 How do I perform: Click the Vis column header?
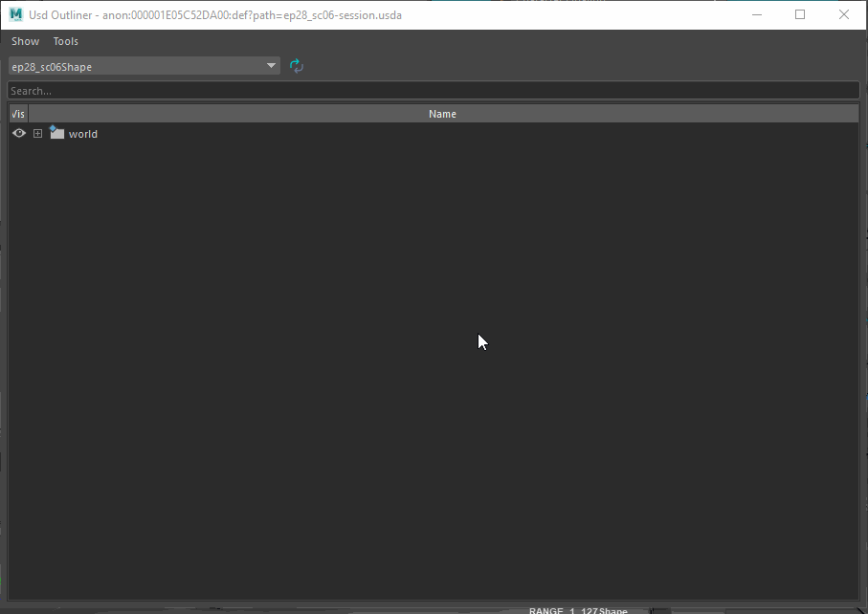[18, 114]
